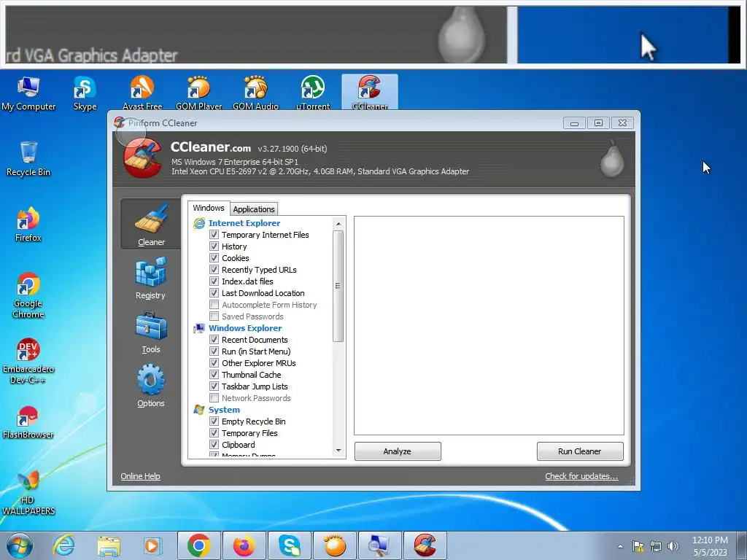
Task: Click Check for updates link
Action: coord(581,476)
